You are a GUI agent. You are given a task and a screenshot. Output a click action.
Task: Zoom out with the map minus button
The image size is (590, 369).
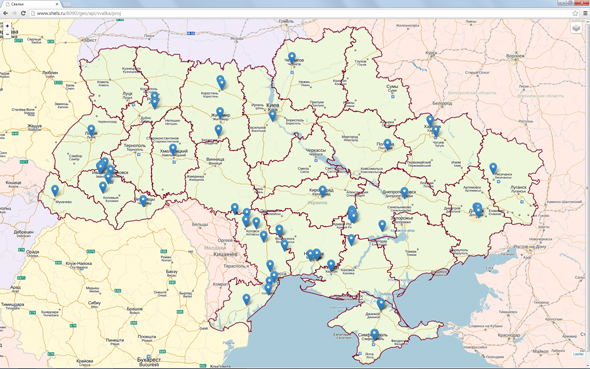pyautogui.click(x=7, y=34)
